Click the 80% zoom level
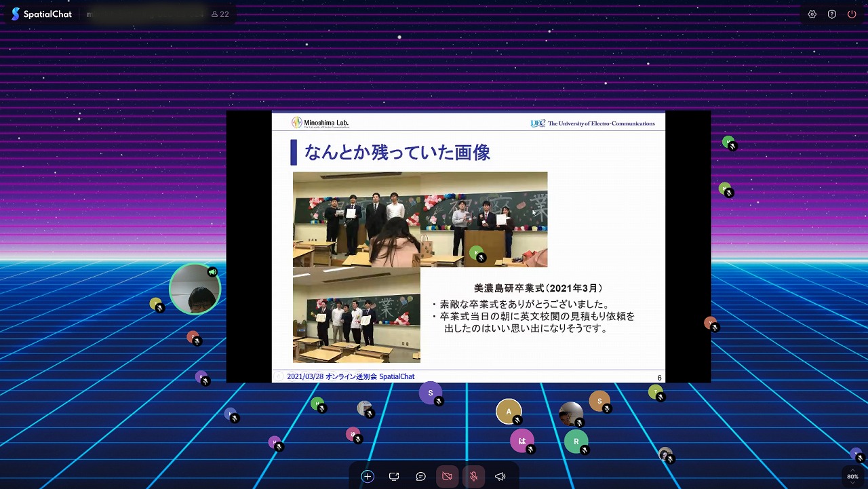Viewport: 868px width, 489px height. [x=852, y=477]
